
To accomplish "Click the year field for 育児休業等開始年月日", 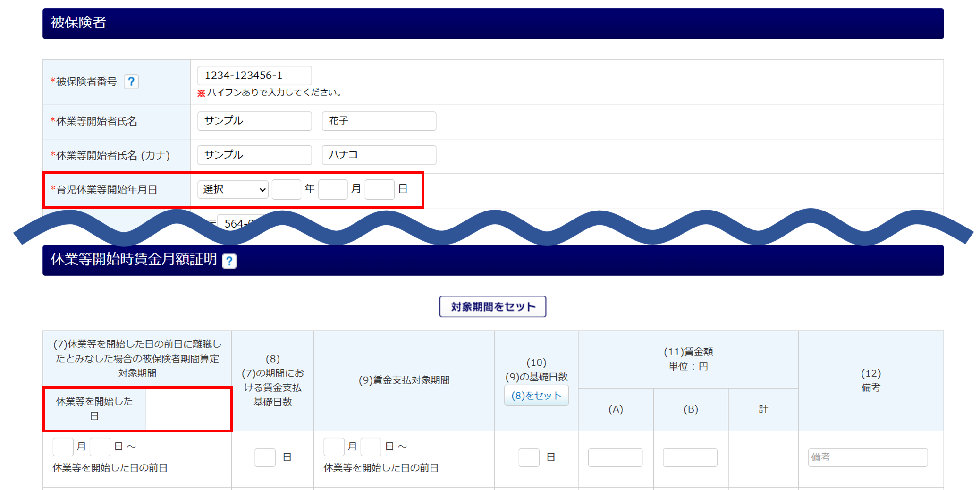I will 287,189.
